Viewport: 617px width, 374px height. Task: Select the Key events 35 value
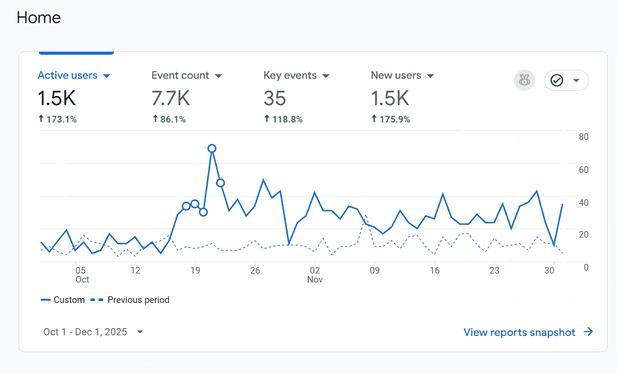coord(275,98)
